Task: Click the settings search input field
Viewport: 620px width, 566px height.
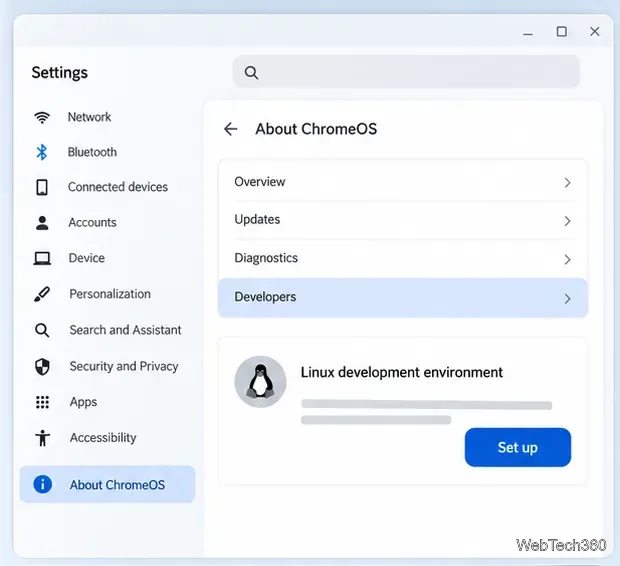Action: tap(406, 72)
